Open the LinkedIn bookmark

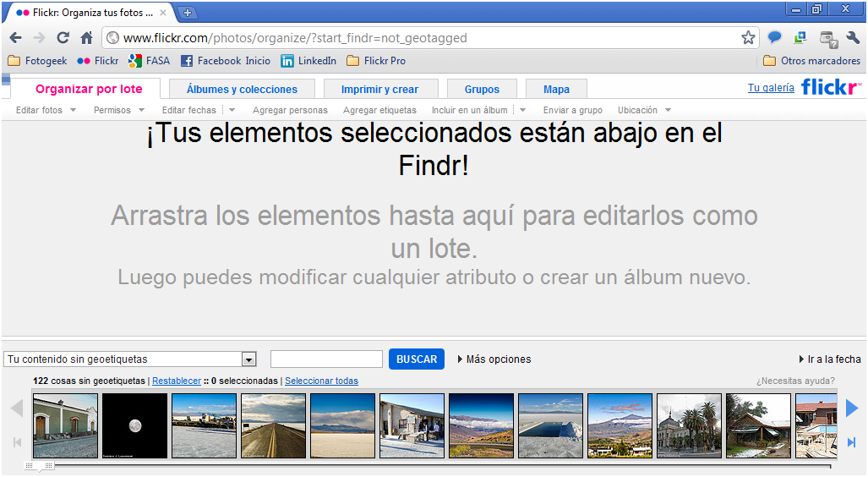[x=308, y=61]
